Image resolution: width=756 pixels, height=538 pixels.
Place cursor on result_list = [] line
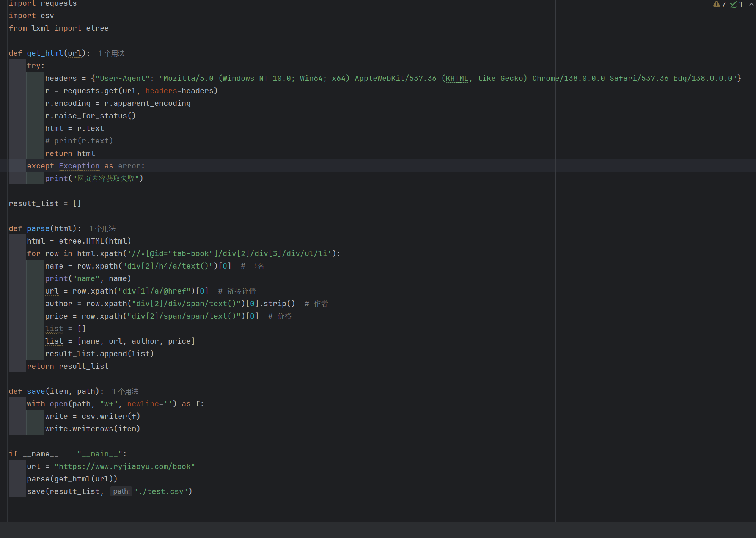(x=45, y=204)
